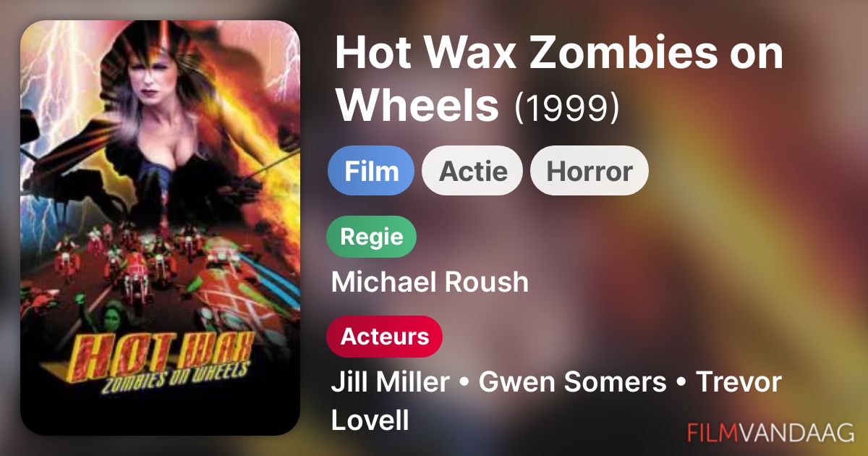The width and height of the screenshot is (868, 456).
Task: Open actor Gwen Somers link
Action: coord(572,382)
